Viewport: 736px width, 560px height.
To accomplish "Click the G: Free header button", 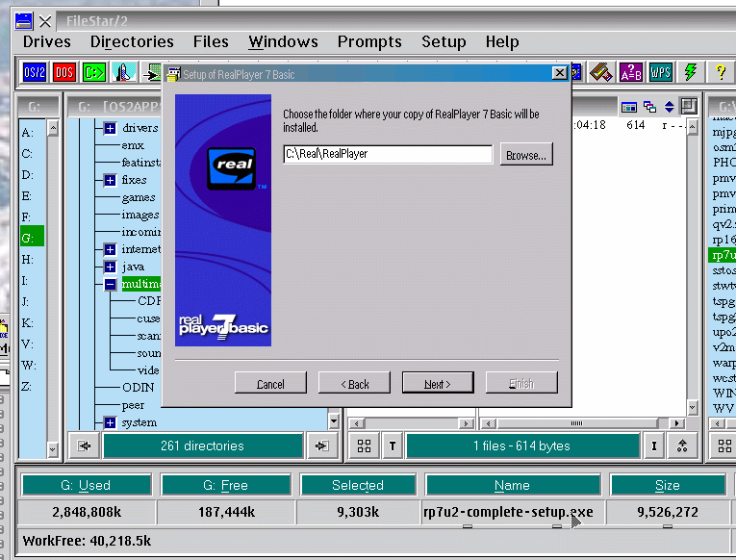I will click(x=226, y=485).
